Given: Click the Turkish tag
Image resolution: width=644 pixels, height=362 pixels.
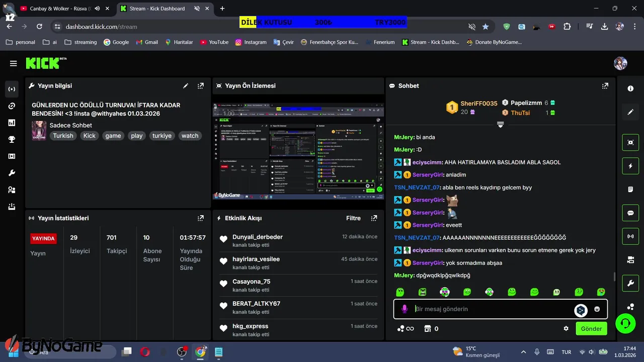Looking at the screenshot, I should pyautogui.click(x=63, y=136).
